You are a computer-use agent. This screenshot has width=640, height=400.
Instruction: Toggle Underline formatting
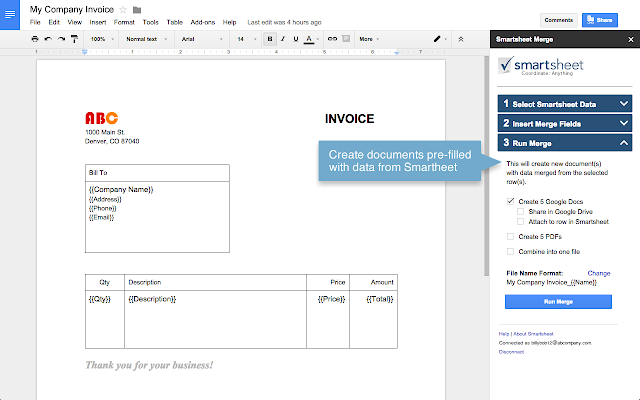[x=296, y=39]
